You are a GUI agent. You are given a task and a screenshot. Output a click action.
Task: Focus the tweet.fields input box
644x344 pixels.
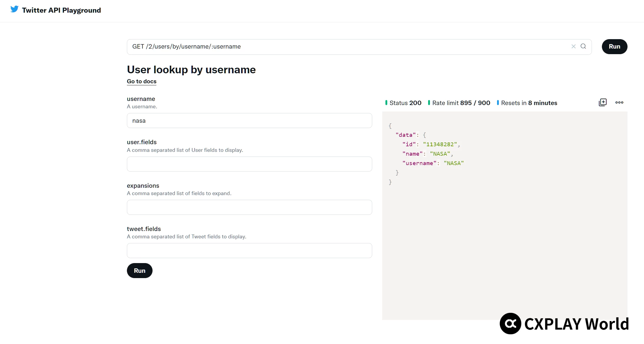[249, 250]
